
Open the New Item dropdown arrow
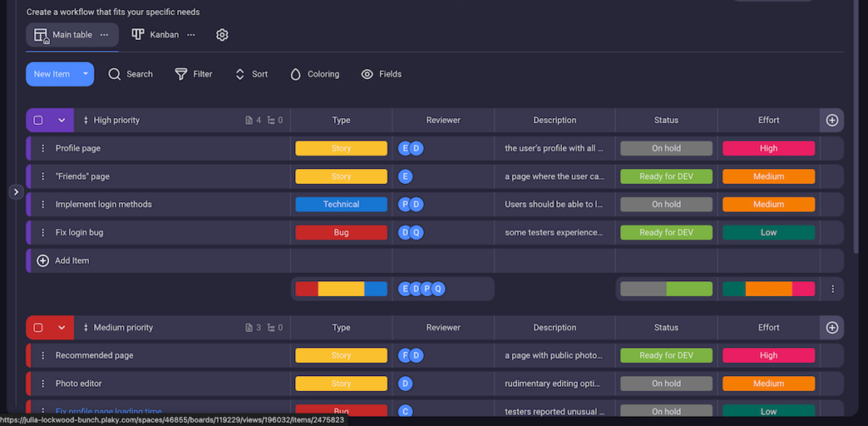click(x=86, y=74)
